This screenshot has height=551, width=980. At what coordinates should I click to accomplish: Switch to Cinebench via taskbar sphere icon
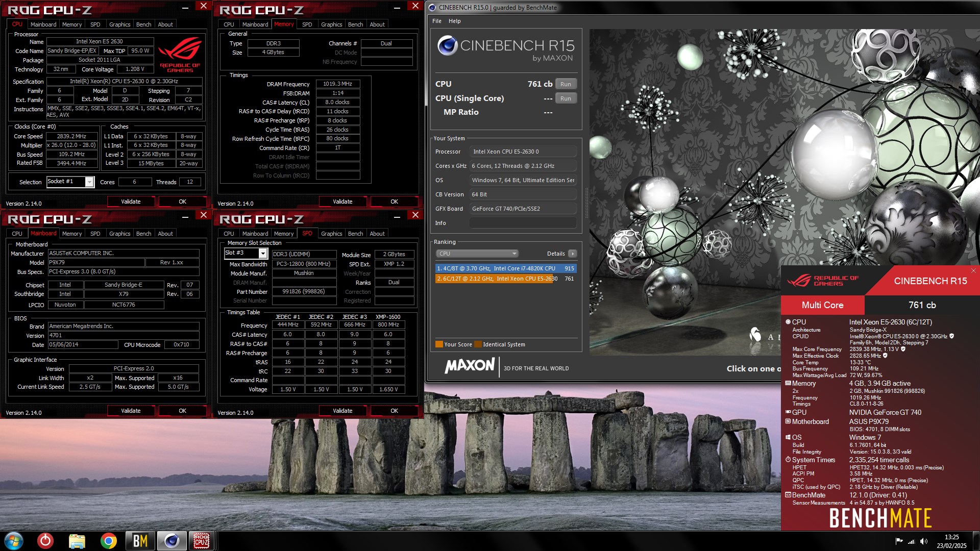[171, 541]
